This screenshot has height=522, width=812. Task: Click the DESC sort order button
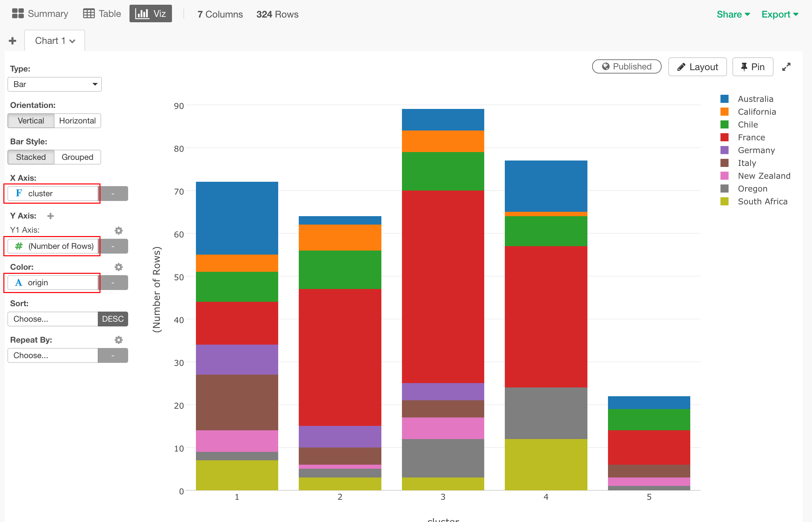[x=112, y=318]
